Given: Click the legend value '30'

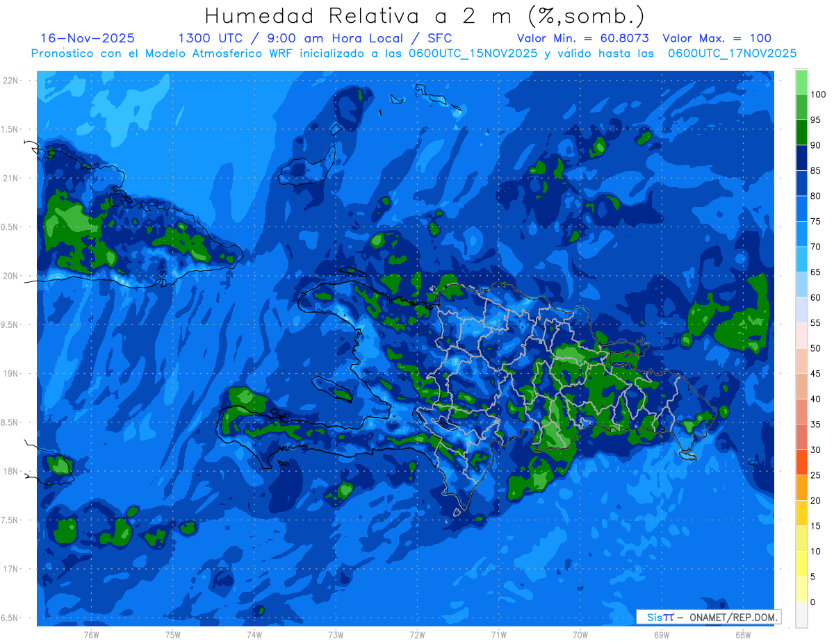Looking at the screenshot, I should 815,449.
